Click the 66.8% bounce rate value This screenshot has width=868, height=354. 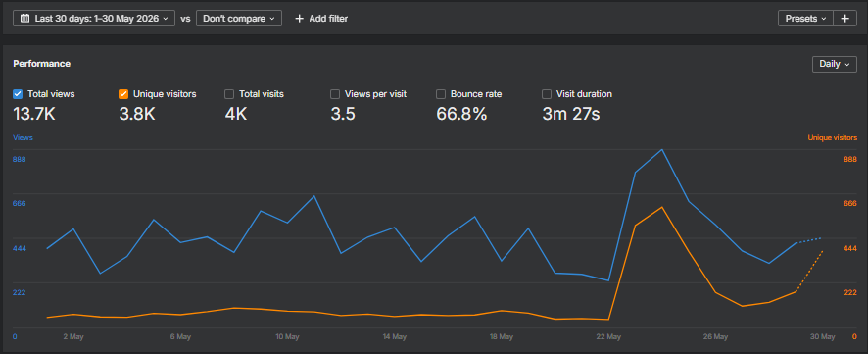(x=461, y=114)
